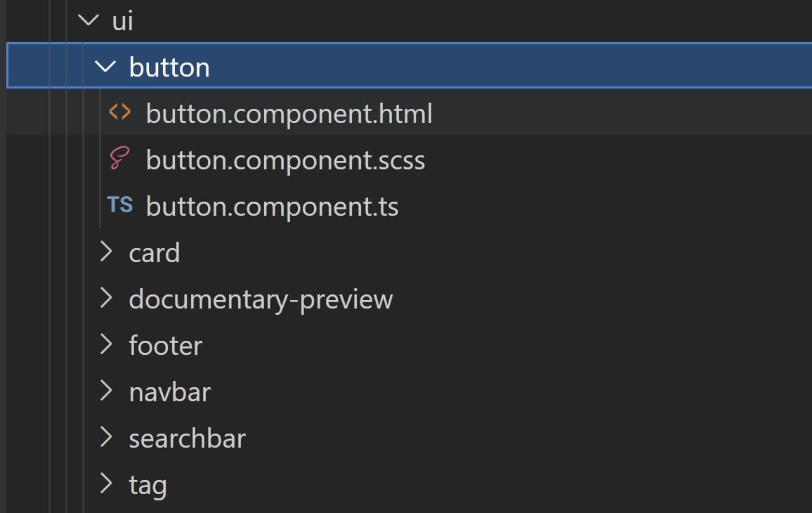812x513 pixels.
Task: Open button.component.html
Action: click(288, 113)
